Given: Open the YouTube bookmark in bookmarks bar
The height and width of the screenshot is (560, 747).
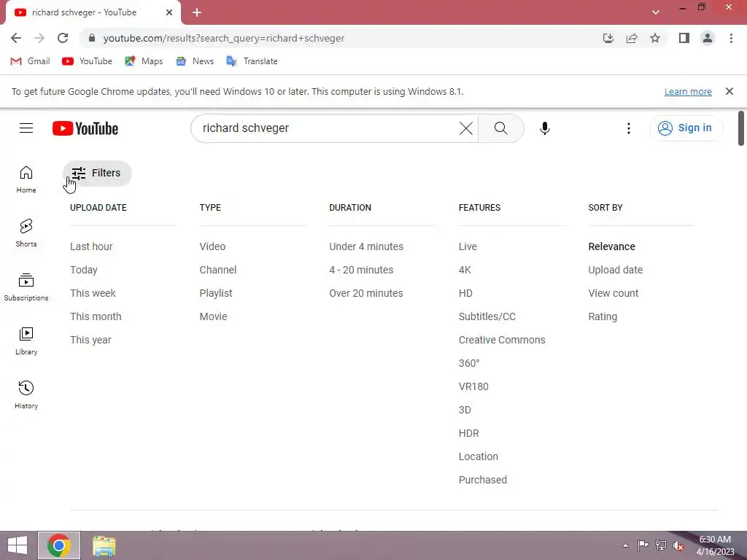Looking at the screenshot, I should 88,61.
